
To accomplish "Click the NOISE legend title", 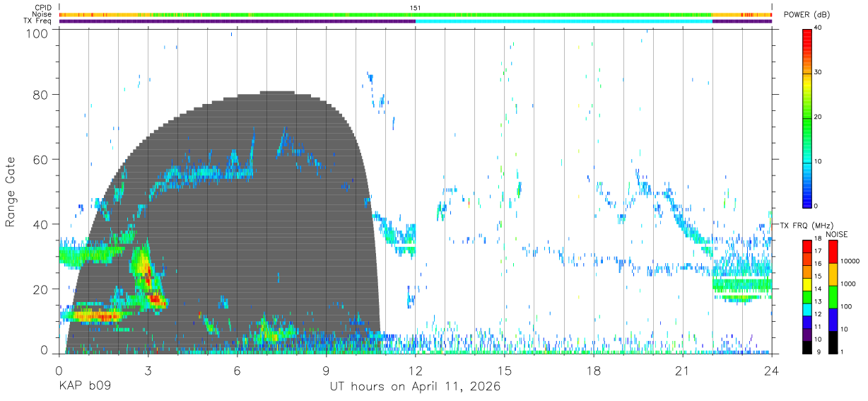I will [837, 234].
